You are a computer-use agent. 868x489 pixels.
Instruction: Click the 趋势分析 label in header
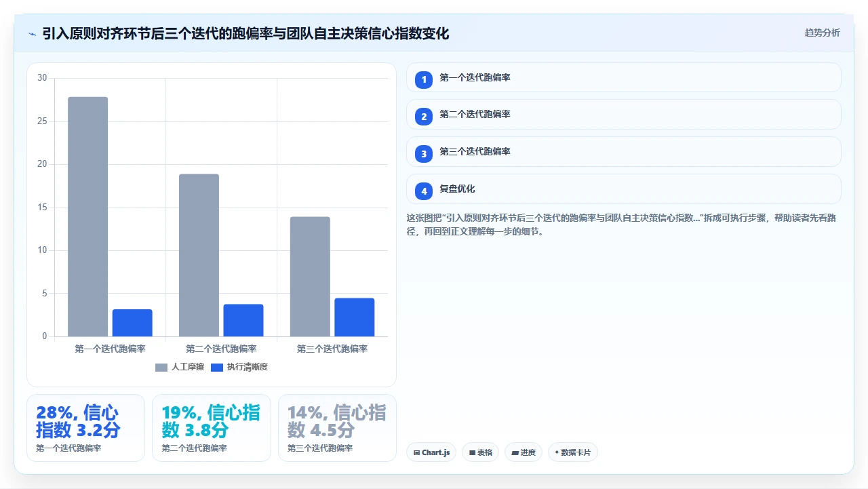click(822, 33)
